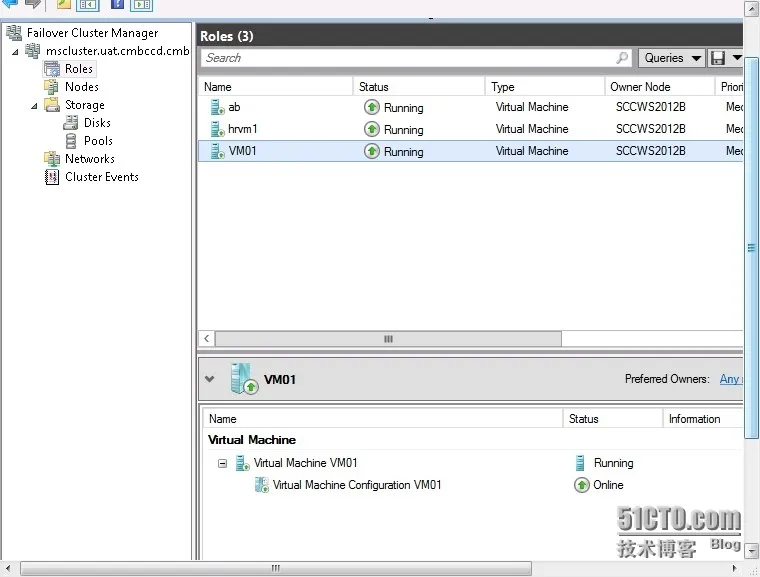Open the Disks icon under Storage
This screenshot has height=577, width=760.
pos(70,123)
